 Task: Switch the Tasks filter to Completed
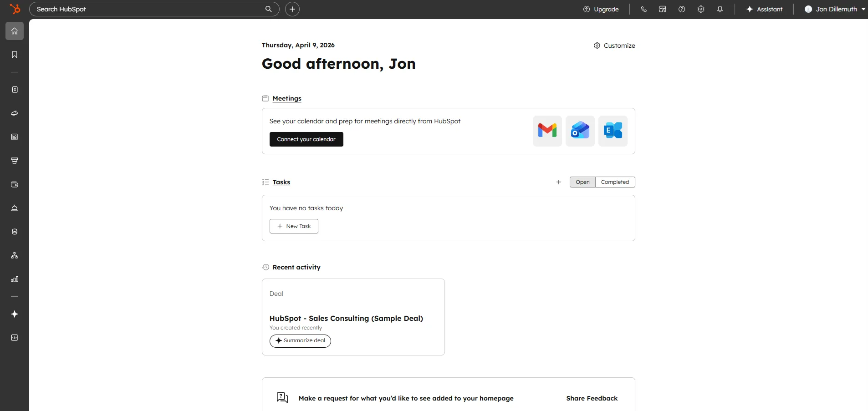[x=614, y=182]
